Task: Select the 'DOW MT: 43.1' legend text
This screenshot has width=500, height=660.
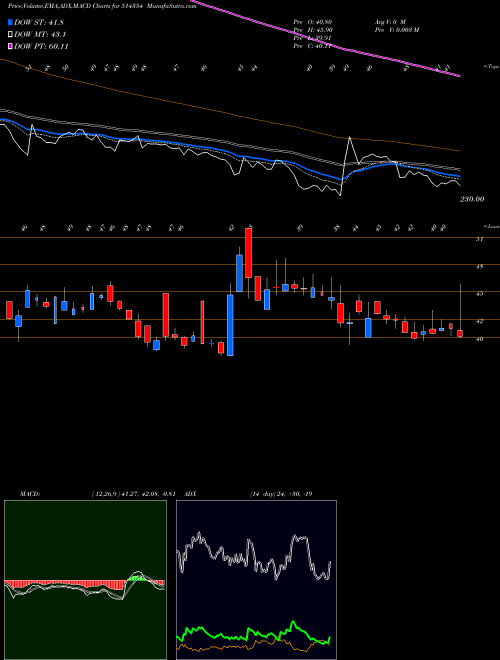Action: pos(40,35)
